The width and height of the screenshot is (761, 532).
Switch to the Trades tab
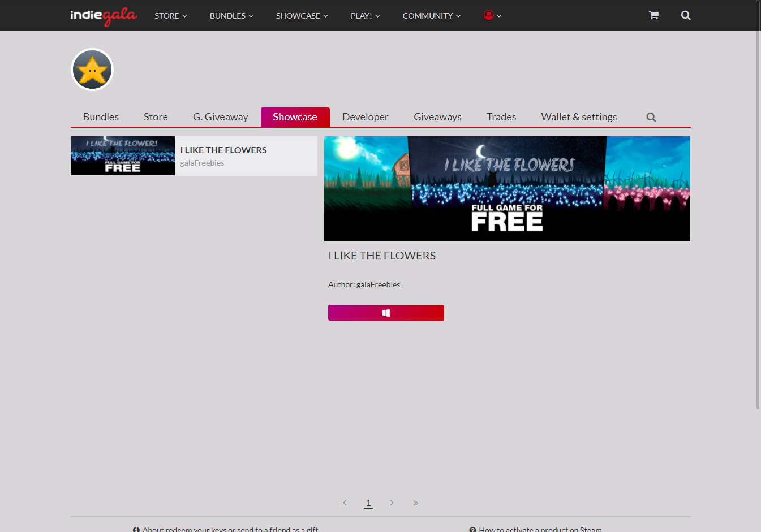point(501,117)
